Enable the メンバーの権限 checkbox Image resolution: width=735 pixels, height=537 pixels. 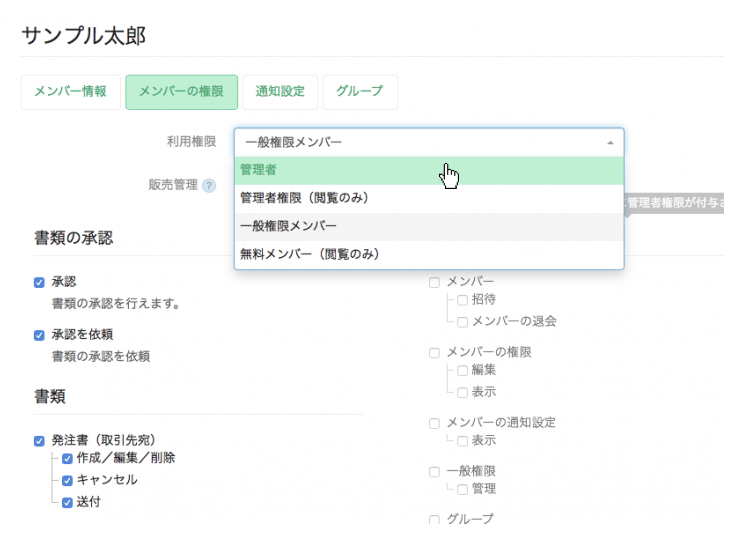click(435, 353)
